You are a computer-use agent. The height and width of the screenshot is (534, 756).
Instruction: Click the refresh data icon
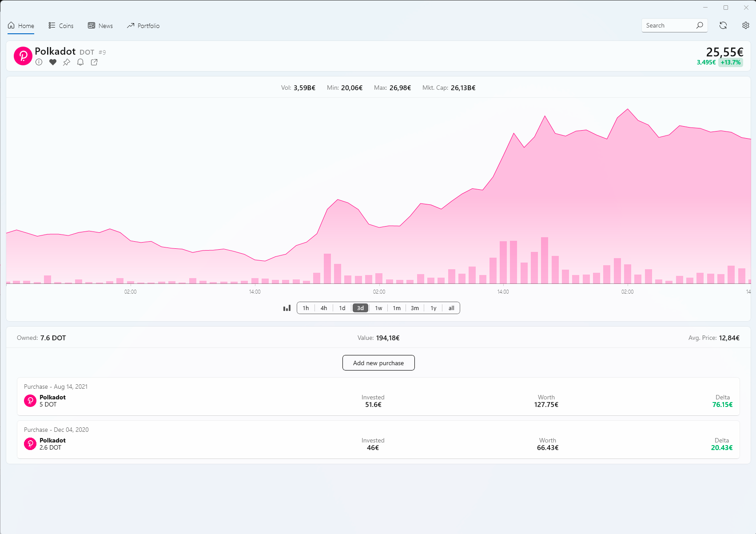(x=723, y=25)
